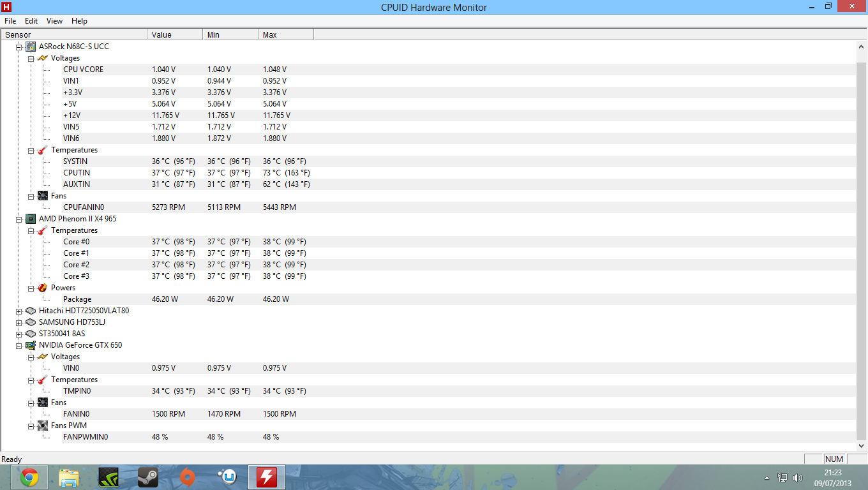Click the NUM status bar indicator
This screenshot has width=868, height=490.
[834, 459]
